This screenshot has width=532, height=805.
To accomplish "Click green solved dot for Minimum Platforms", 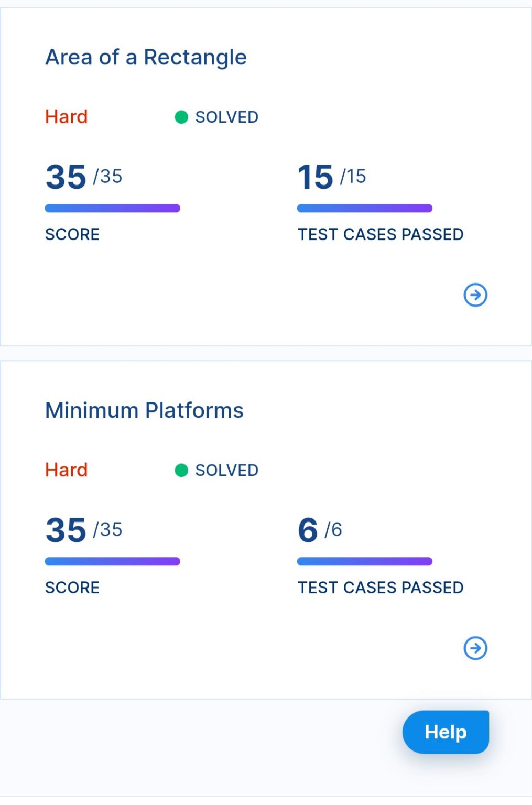I will [x=181, y=470].
